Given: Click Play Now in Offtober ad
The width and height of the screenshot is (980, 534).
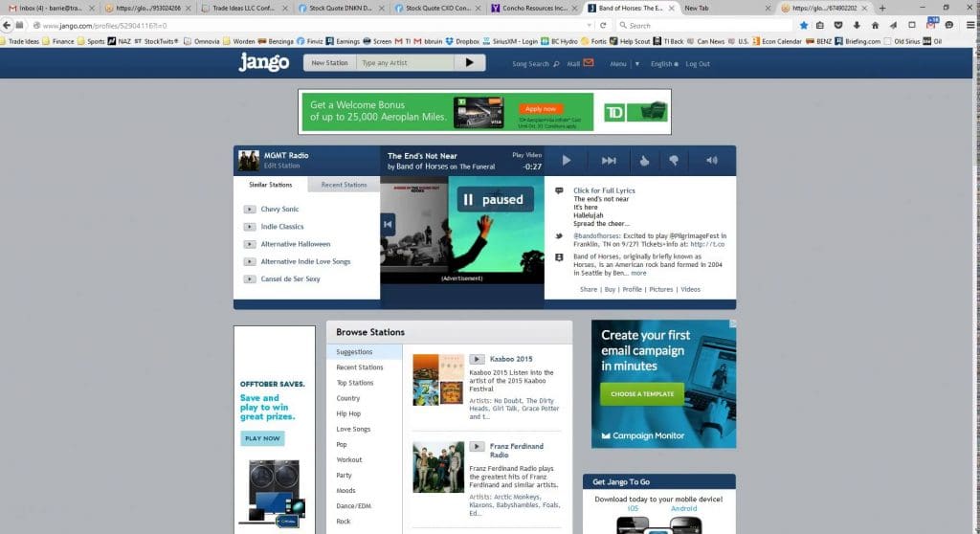Looking at the screenshot, I should pos(262,438).
